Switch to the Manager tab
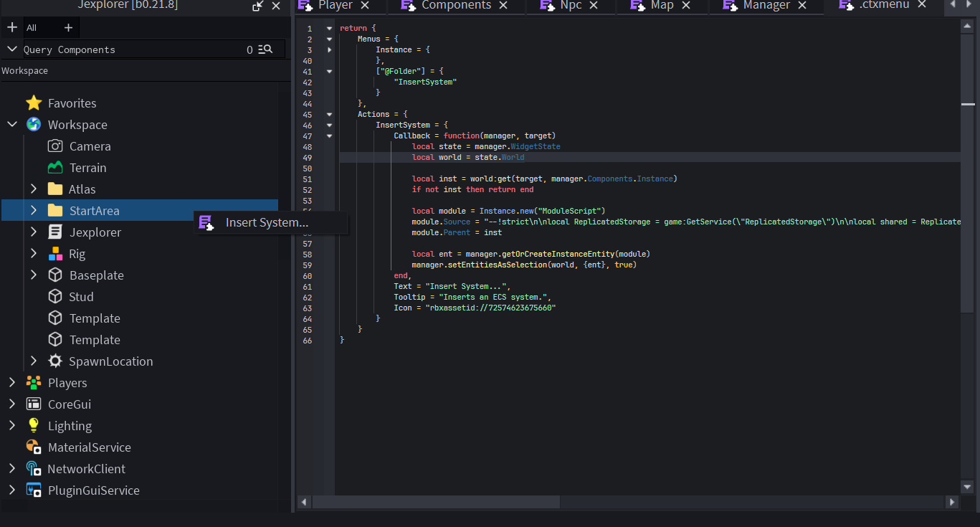Screen dimensions: 980x527 pos(766,6)
